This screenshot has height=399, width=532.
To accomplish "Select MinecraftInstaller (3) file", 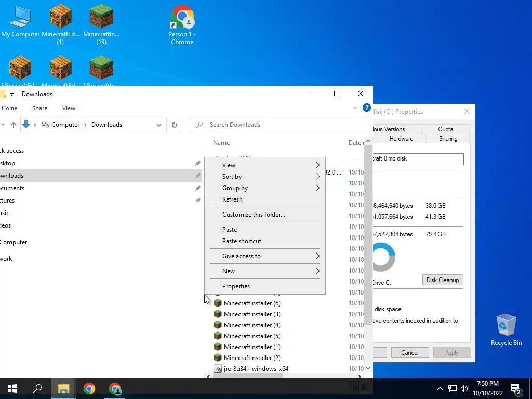I will pos(252,314).
